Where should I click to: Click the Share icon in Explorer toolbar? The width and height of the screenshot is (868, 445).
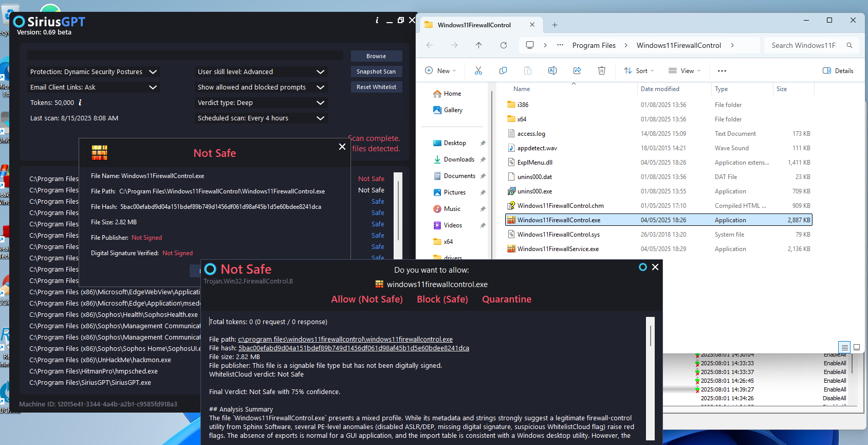click(x=577, y=70)
